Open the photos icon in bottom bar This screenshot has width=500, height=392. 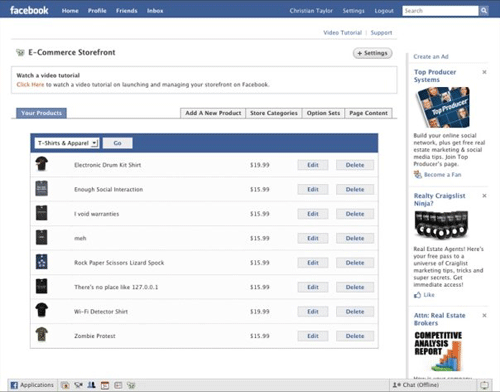pos(65,385)
